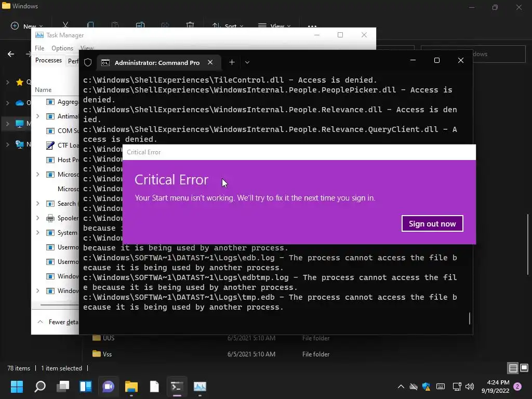
Task: Click the OneDrive tray icon
Action: [x=413, y=387]
